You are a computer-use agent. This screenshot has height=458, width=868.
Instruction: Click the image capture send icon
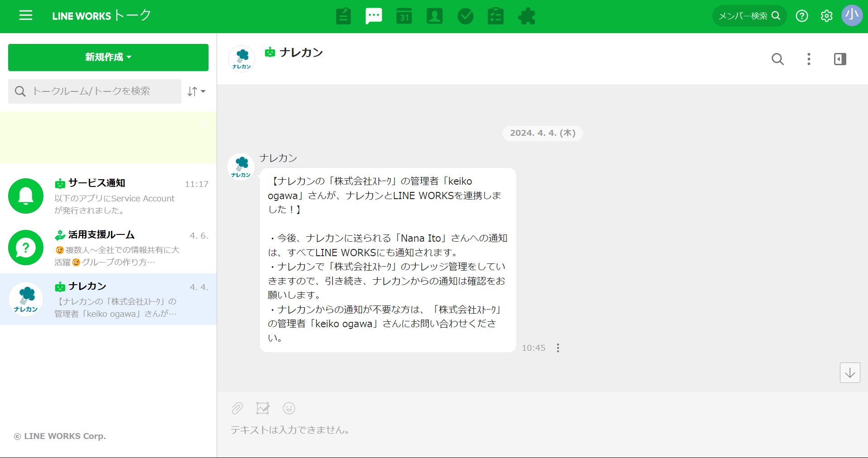pos(263,408)
